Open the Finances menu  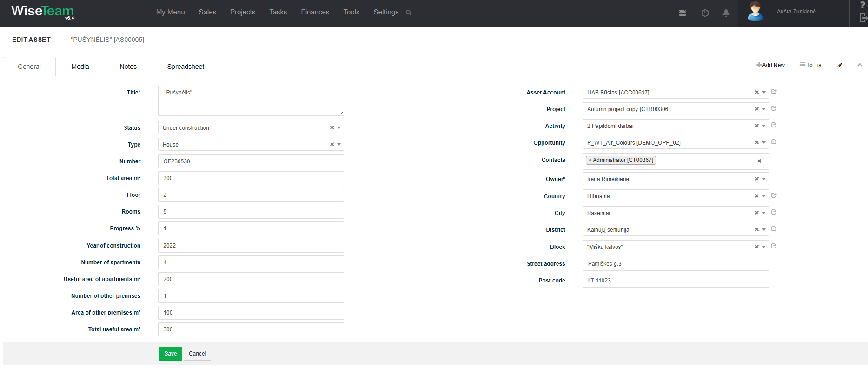(x=315, y=12)
